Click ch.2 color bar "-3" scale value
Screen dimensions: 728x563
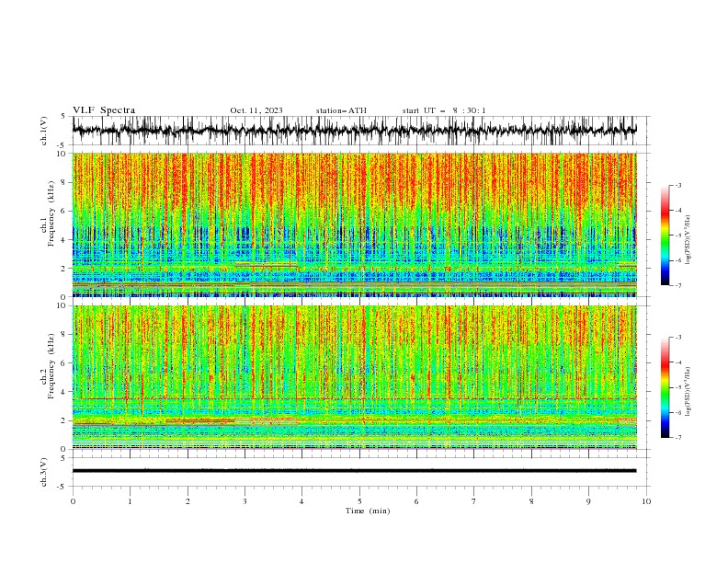coord(677,338)
